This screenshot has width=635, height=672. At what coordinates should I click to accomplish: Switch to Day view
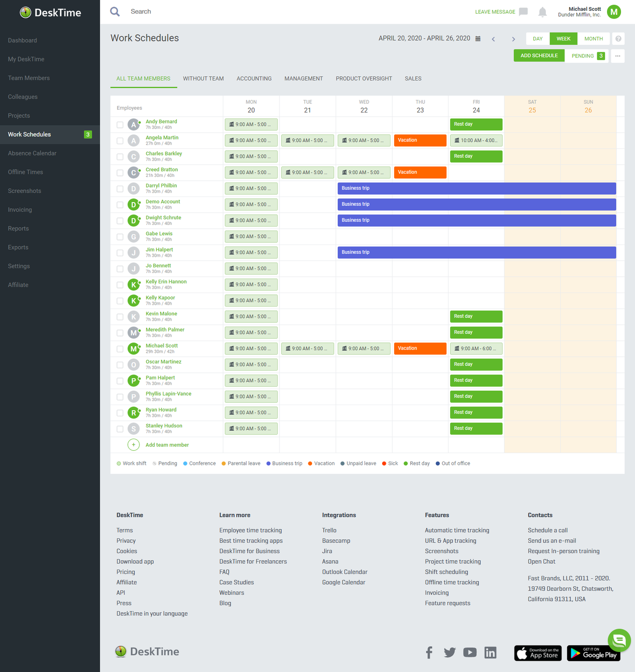[538, 39]
